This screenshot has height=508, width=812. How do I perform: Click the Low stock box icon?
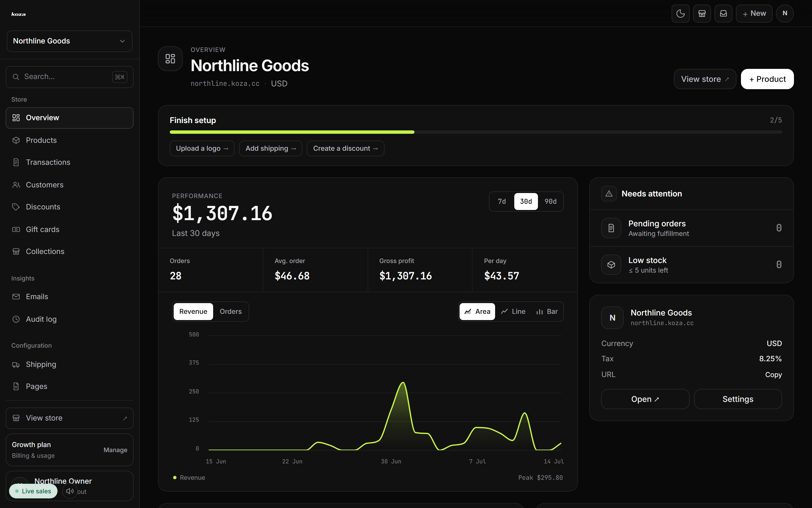611,265
